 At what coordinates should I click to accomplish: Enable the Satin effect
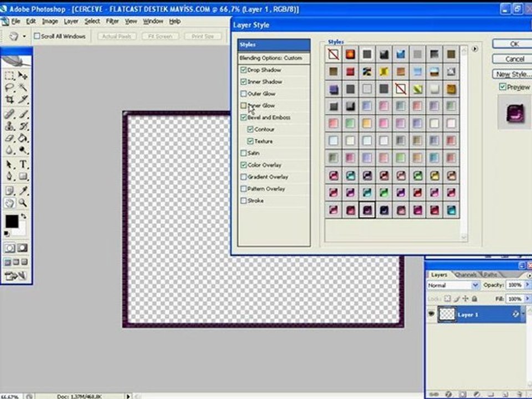click(243, 153)
